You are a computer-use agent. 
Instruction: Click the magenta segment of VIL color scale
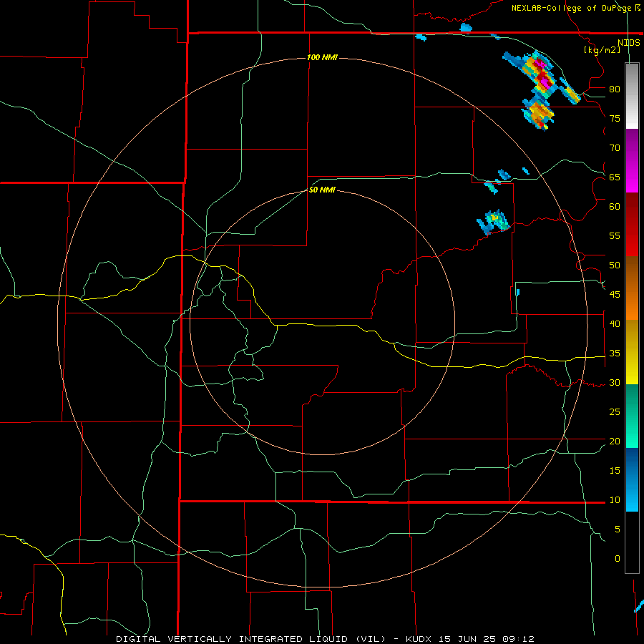tap(632, 161)
